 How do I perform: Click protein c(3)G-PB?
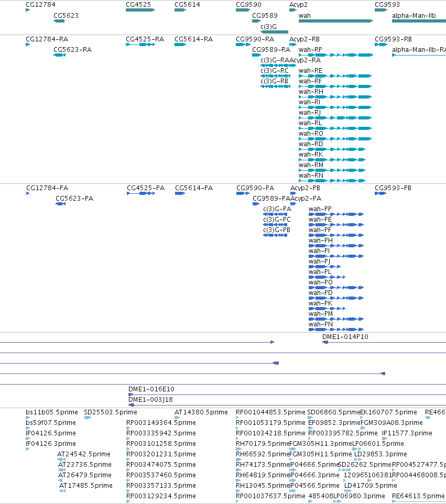[277, 230]
